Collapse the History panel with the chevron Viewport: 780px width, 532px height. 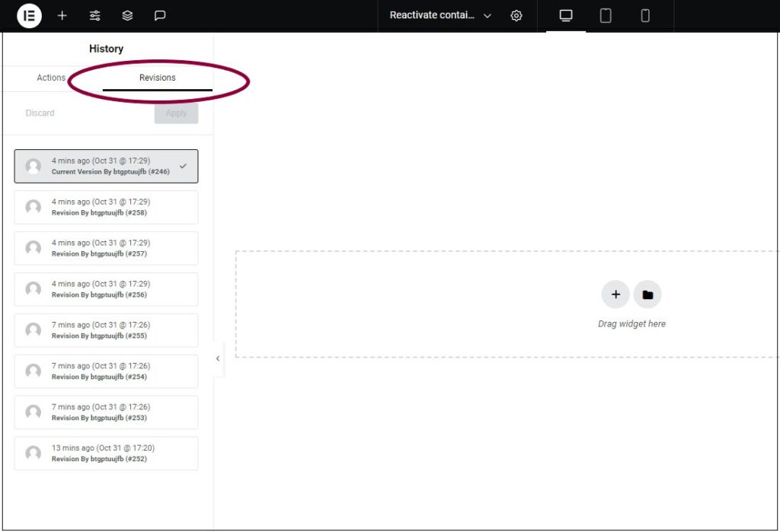point(218,358)
